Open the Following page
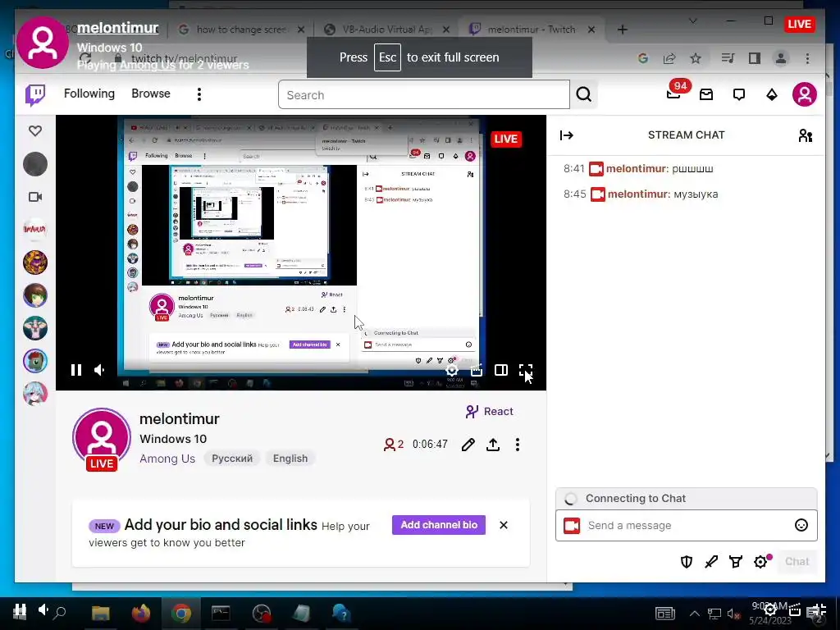 (89, 94)
